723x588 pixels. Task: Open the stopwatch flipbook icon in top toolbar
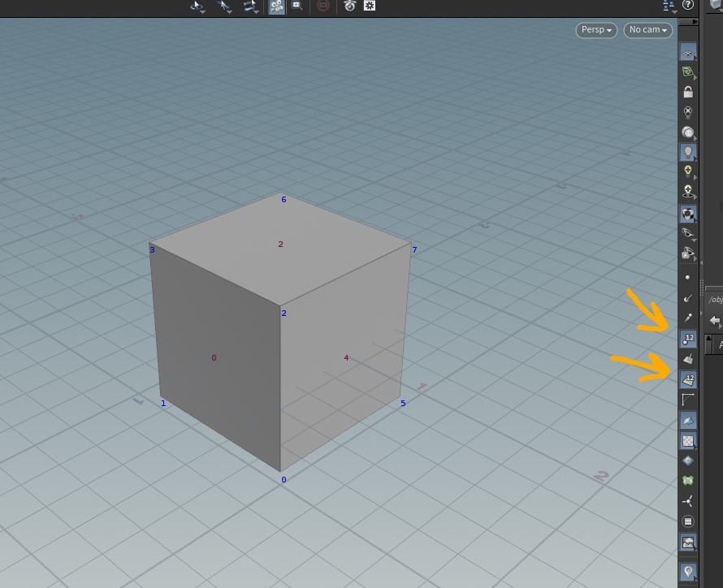coord(349,6)
